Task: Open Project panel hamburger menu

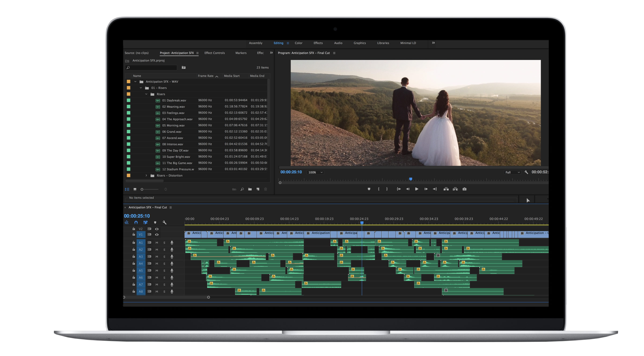Action: (x=197, y=53)
